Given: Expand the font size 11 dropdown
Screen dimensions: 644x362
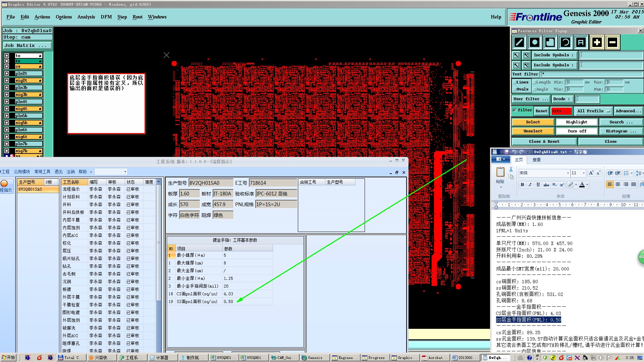Looking at the screenshot, I should 584,173.
